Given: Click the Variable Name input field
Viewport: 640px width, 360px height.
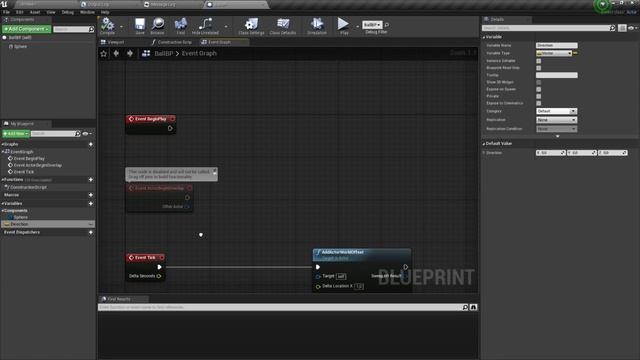Looking at the screenshot, I should click(557, 46).
